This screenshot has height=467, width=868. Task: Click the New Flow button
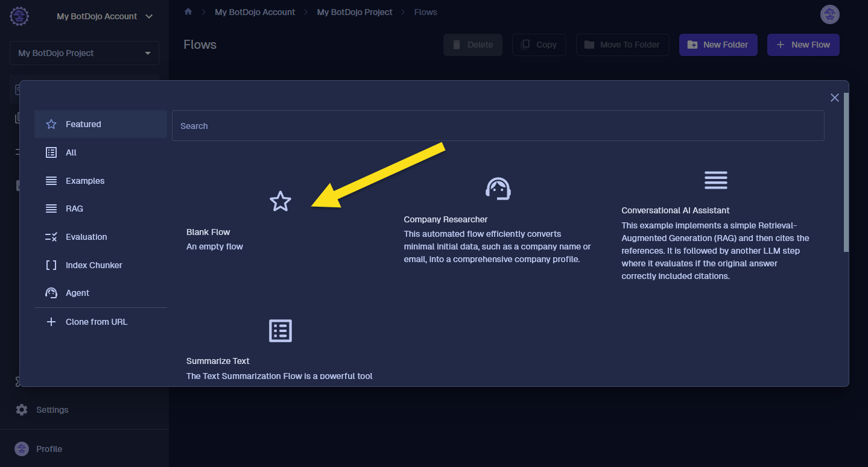803,45
